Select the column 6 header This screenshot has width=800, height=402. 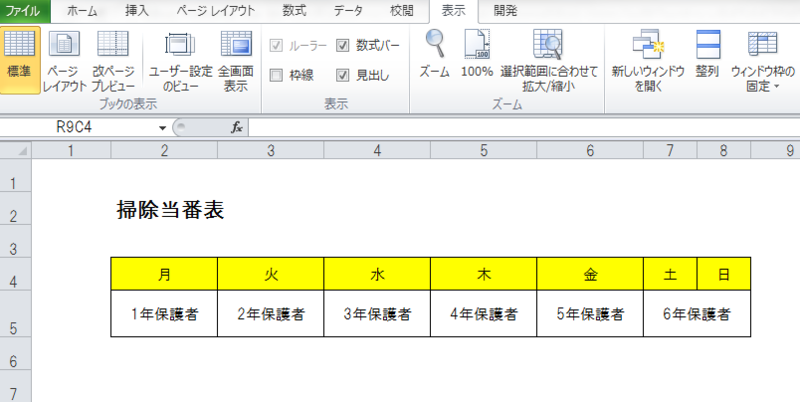coord(590,150)
